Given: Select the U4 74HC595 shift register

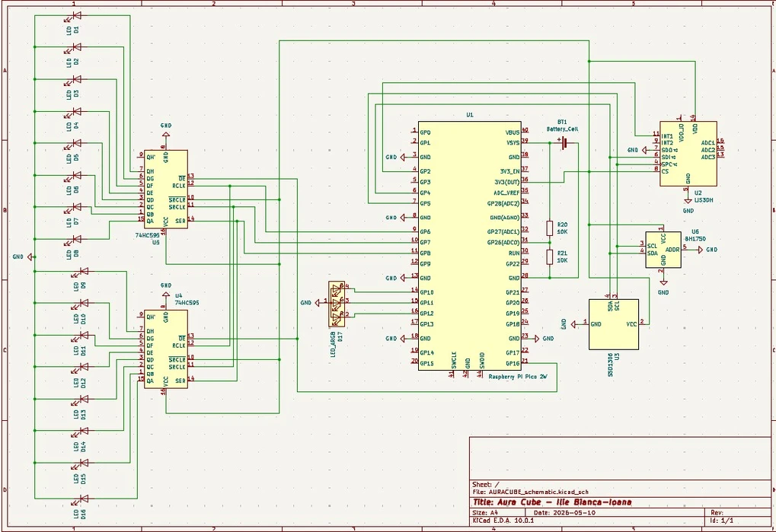Looking at the screenshot, I should pos(166,349).
